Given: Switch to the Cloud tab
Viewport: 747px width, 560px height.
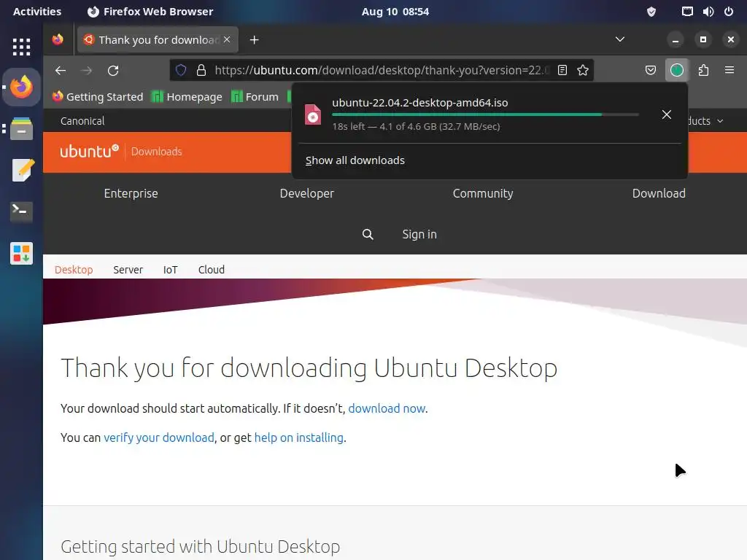Looking at the screenshot, I should (x=212, y=270).
